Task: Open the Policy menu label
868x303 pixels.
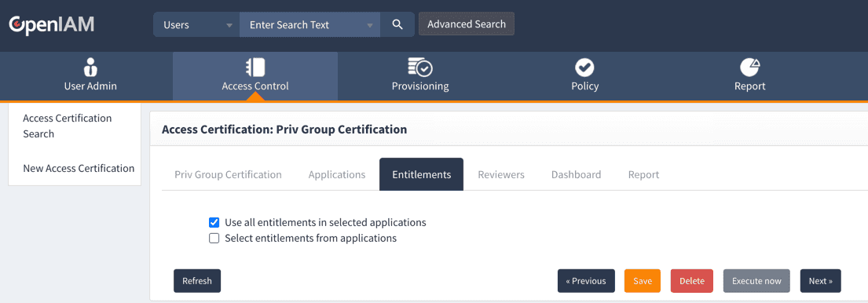Action: (585, 86)
